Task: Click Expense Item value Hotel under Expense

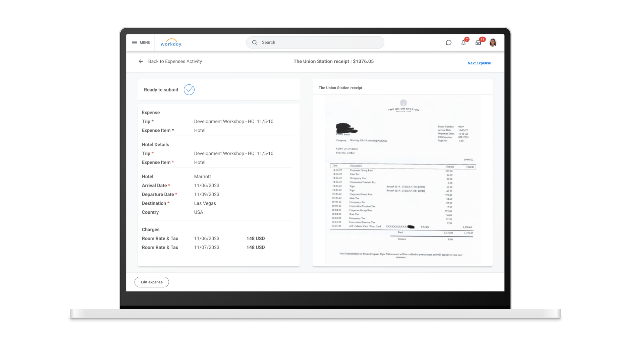Action: point(200,131)
